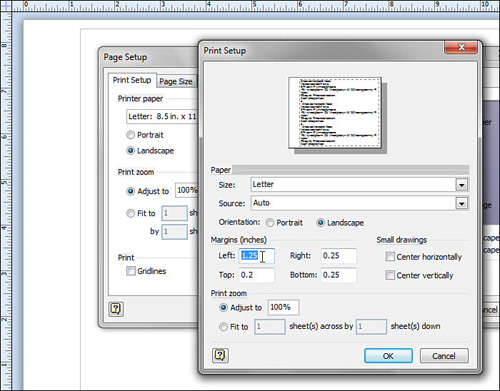Viewport: 500px width, 391px height.
Task: Click the Adjust to 100% field in Print Setup
Action: tap(283, 307)
